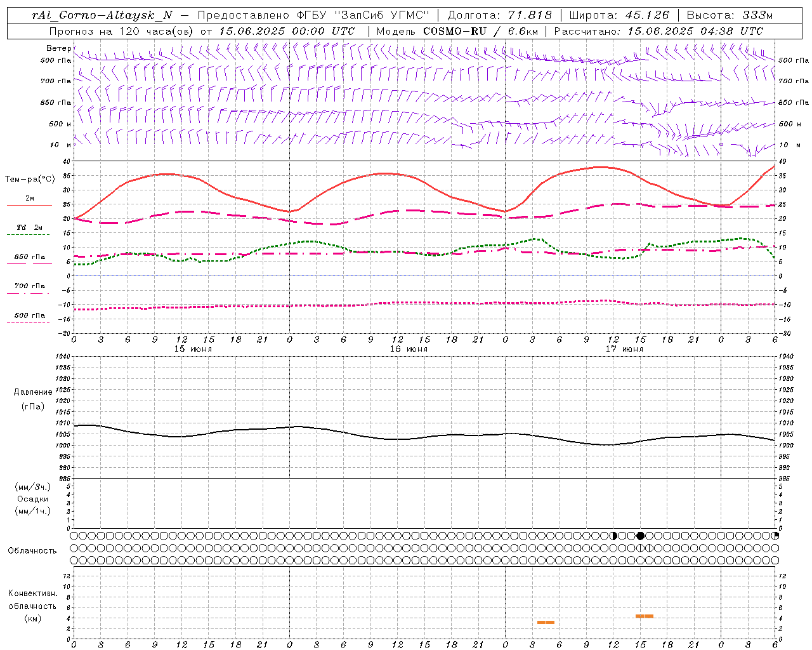Click the station title rAl_Gorno-Altaysk_N
The width and height of the screenshot is (812, 650).
101,15
